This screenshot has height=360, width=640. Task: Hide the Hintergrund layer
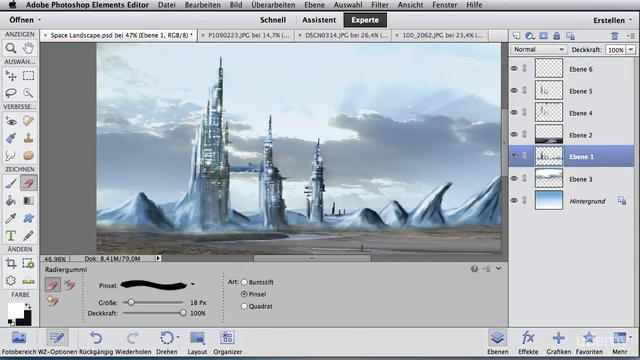point(514,200)
